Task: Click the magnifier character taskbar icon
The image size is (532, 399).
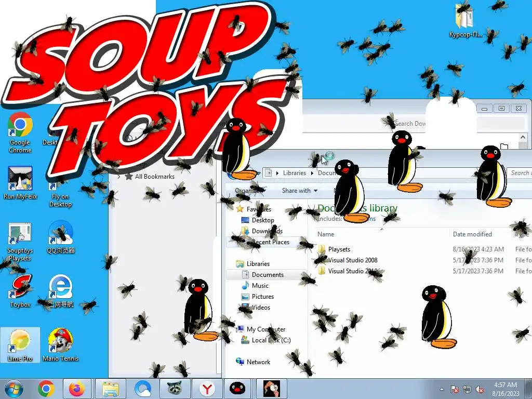Action: 272,389
